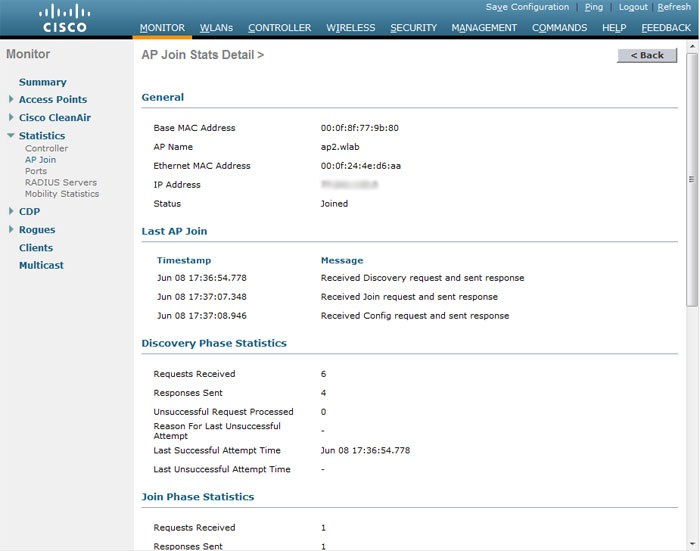
Task: Click the Joined status value
Action: tap(334, 204)
